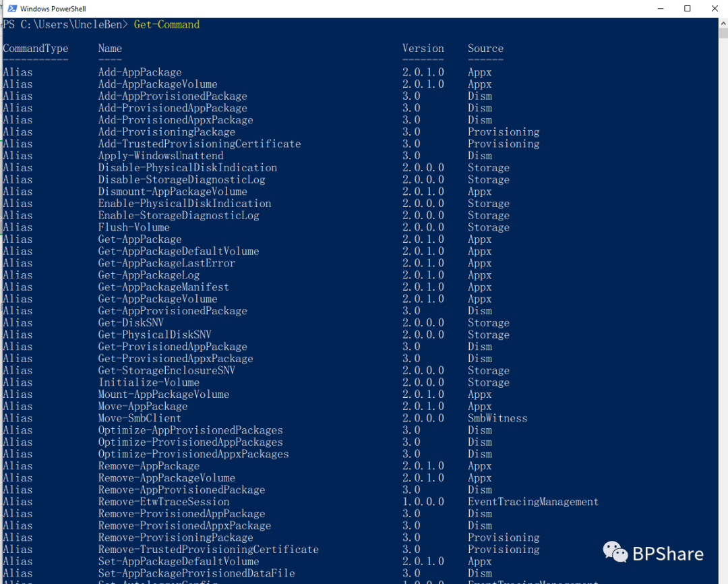Viewport: 728px width, 584px height.
Task: Click Disable-PhysicalDiskIndication entry
Action: [187, 168]
